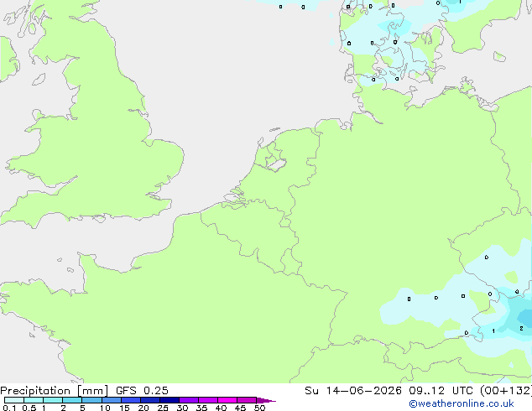Pick magenta swatch between 35 and 40

pos(208,400)
